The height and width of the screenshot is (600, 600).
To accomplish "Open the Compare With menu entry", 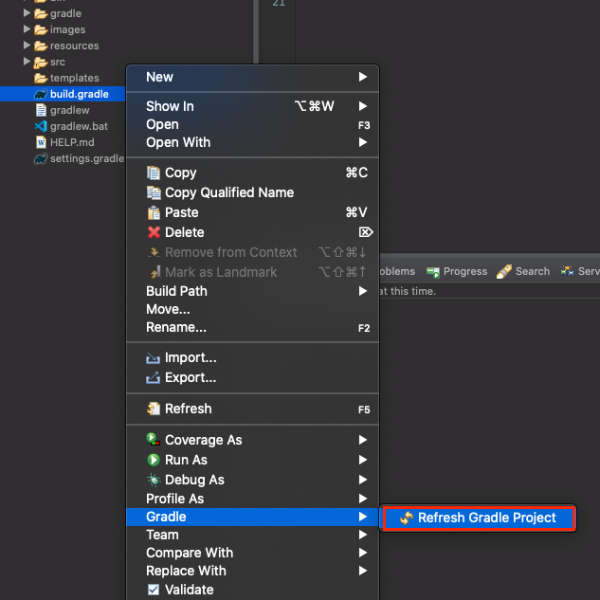I will pyautogui.click(x=253, y=553).
